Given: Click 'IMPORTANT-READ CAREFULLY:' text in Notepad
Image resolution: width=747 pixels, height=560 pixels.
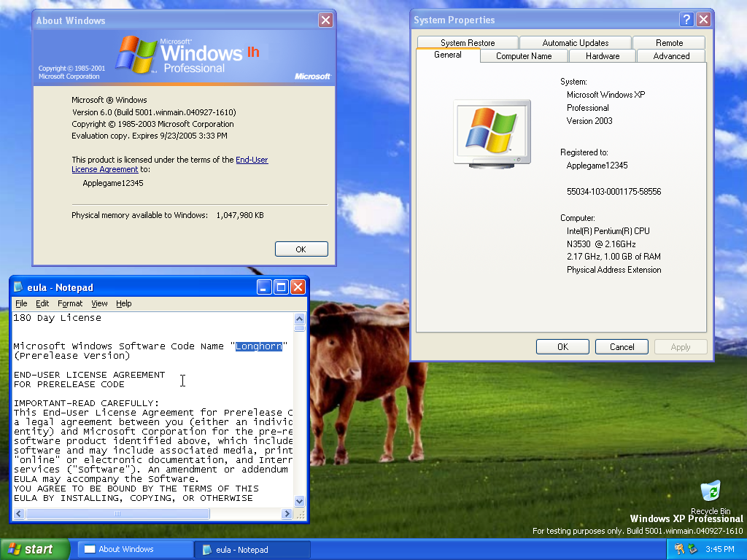Looking at the screenshot, I should 86,402.
